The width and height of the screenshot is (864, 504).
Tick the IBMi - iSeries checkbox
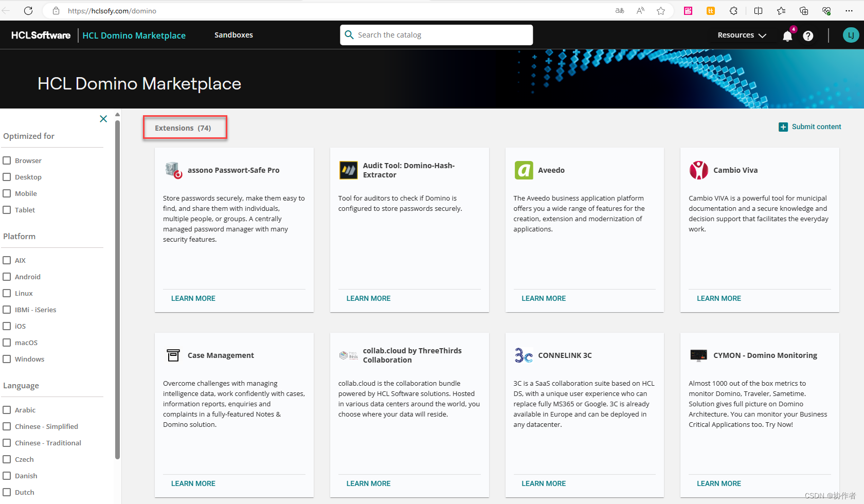(x=7, y=310)
